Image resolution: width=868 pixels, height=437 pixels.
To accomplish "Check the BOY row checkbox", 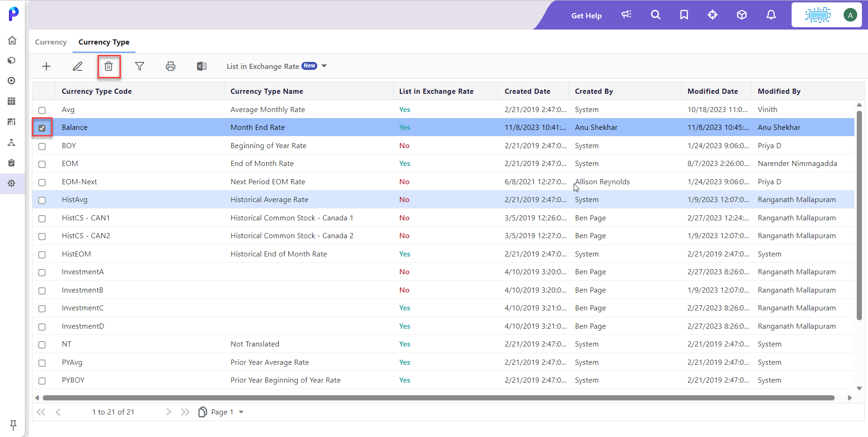I will (x=42, y=146).
